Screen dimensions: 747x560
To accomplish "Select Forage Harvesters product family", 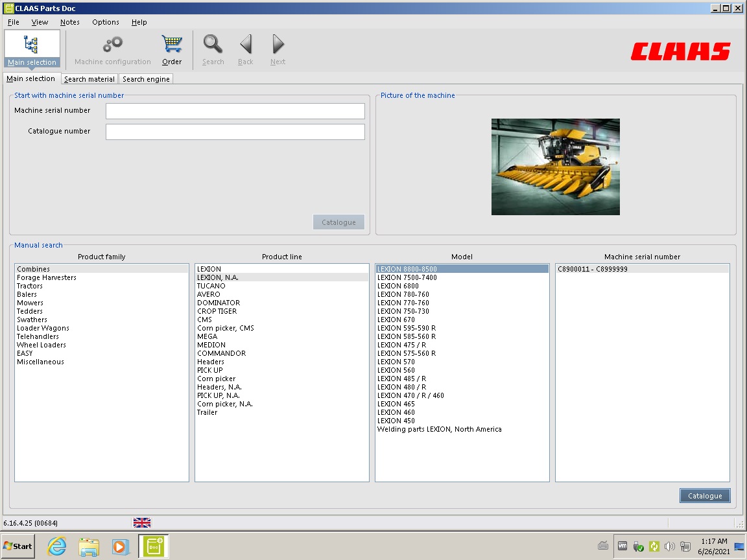I will tap(101, 277).
